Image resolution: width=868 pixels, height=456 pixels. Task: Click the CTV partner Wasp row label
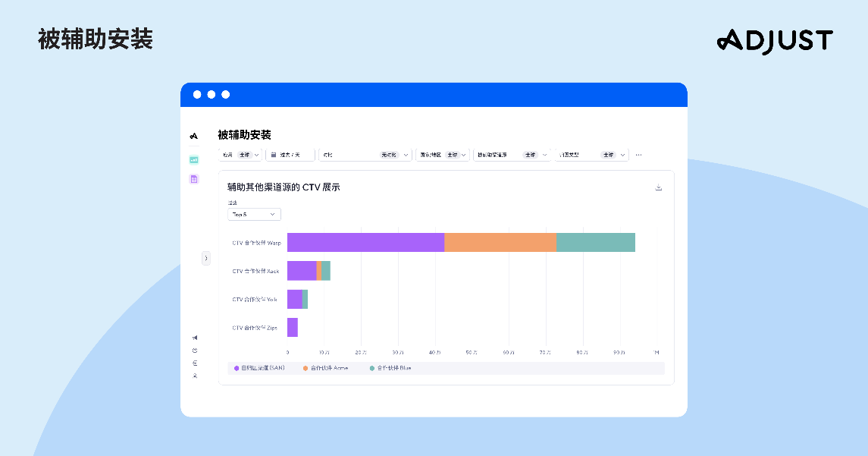pyautogui.click(x=256, y=243)
